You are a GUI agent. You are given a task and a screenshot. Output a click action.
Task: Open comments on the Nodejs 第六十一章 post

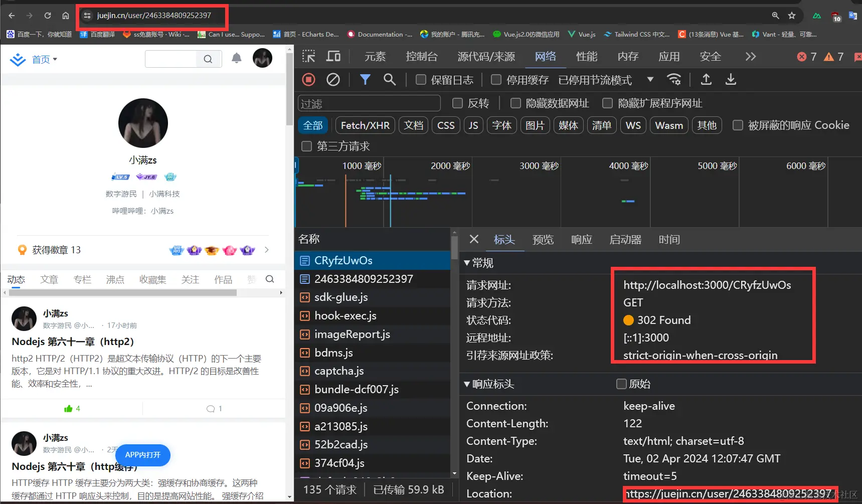tap(214, 408)
